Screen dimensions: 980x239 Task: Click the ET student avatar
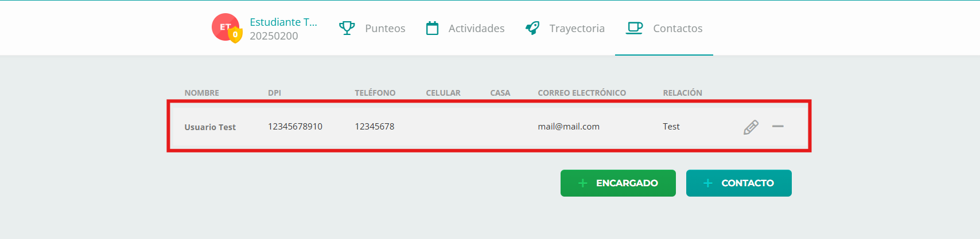225,27
